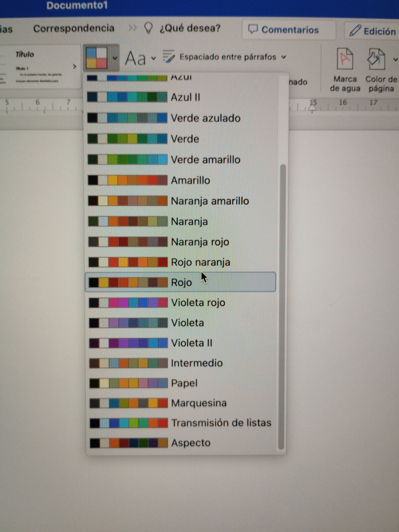Click the theme Colors palette icon
This screenshot has width=399, height=532.
click(x=97, y=58)
